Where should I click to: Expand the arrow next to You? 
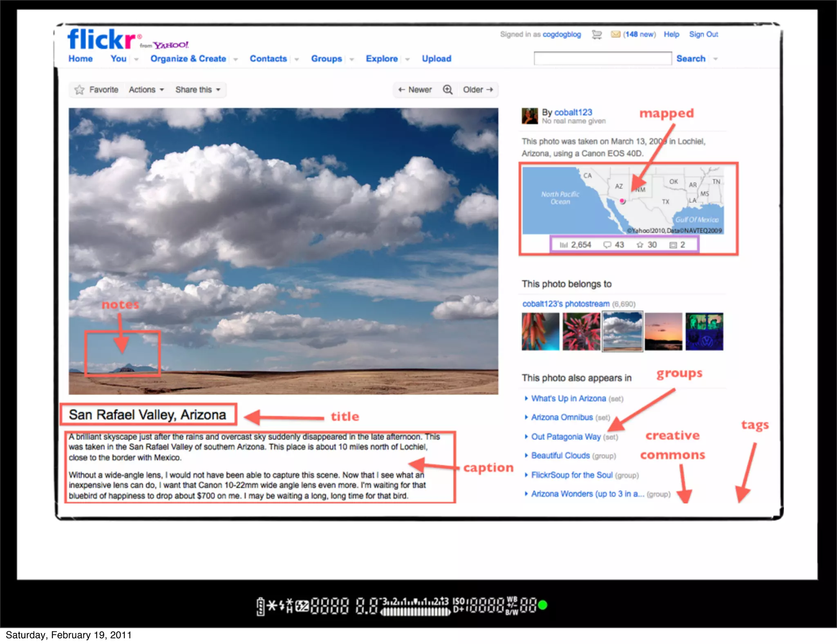(x=137, y=59)
